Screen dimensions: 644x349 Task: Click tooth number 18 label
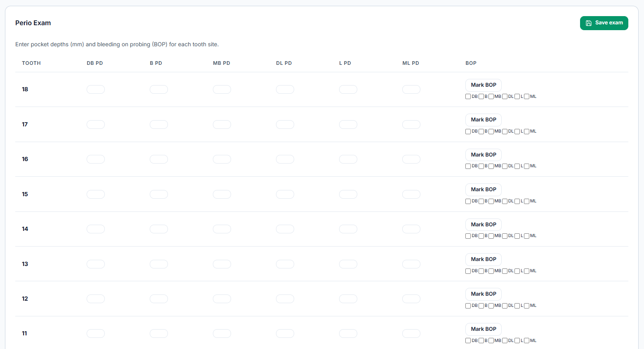(x=25, y=89)
